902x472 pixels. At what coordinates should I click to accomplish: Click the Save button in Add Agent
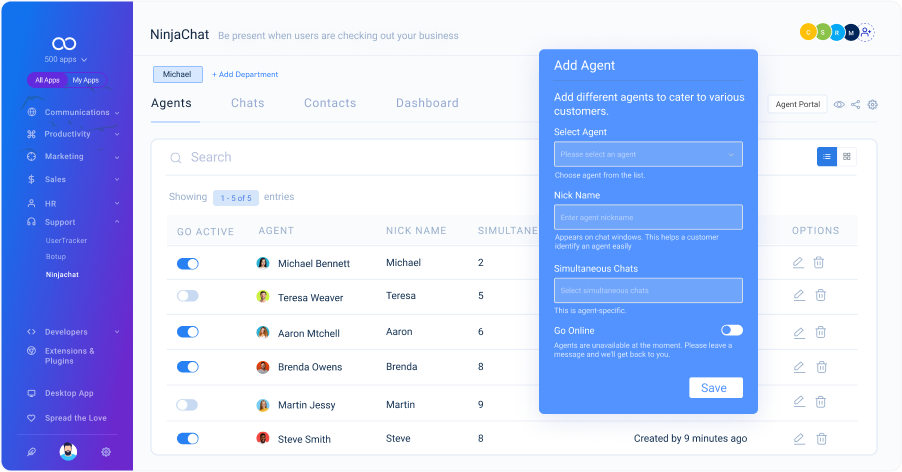tap(715, 388)
